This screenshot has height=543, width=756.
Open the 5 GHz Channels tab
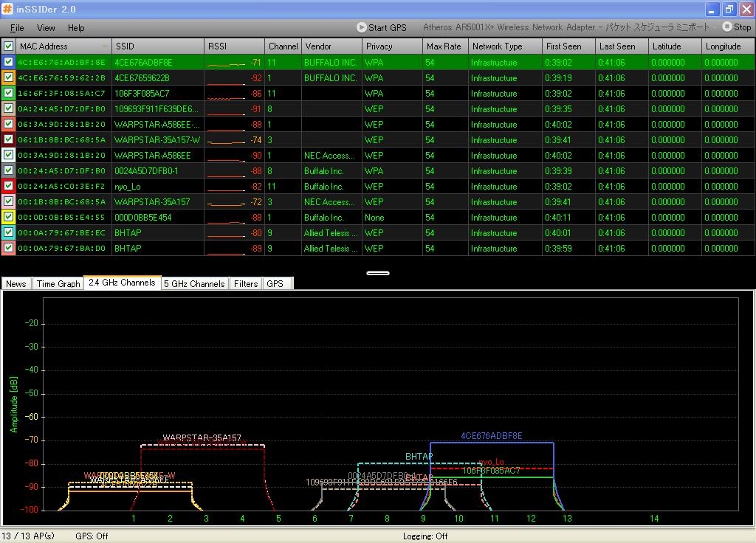click(x=194, y=283)
